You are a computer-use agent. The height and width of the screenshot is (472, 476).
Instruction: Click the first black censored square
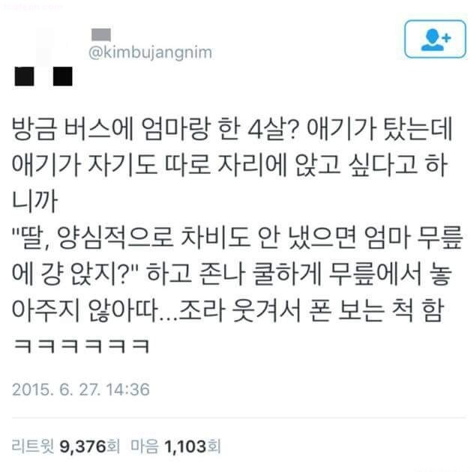coord(24,76)
